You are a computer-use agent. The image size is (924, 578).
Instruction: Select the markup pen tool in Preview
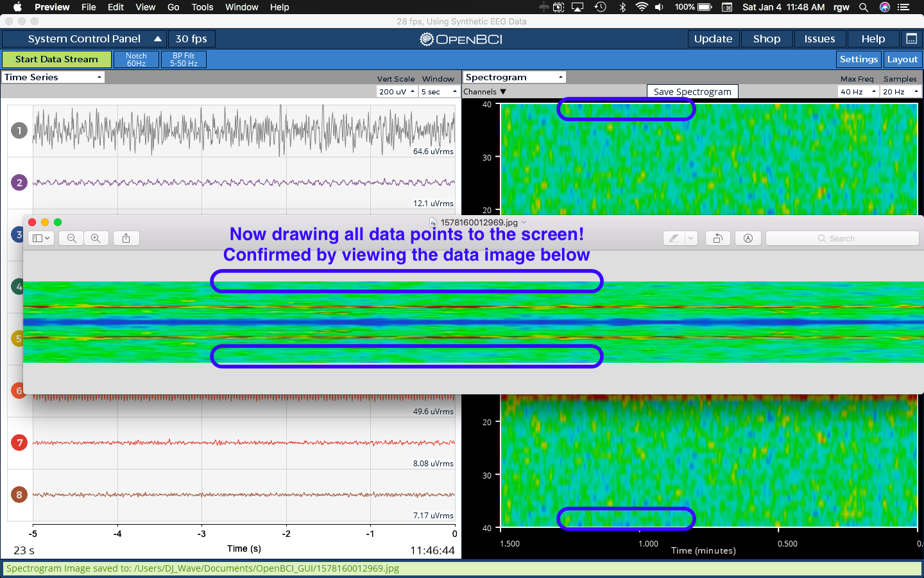tap(675, 238)
